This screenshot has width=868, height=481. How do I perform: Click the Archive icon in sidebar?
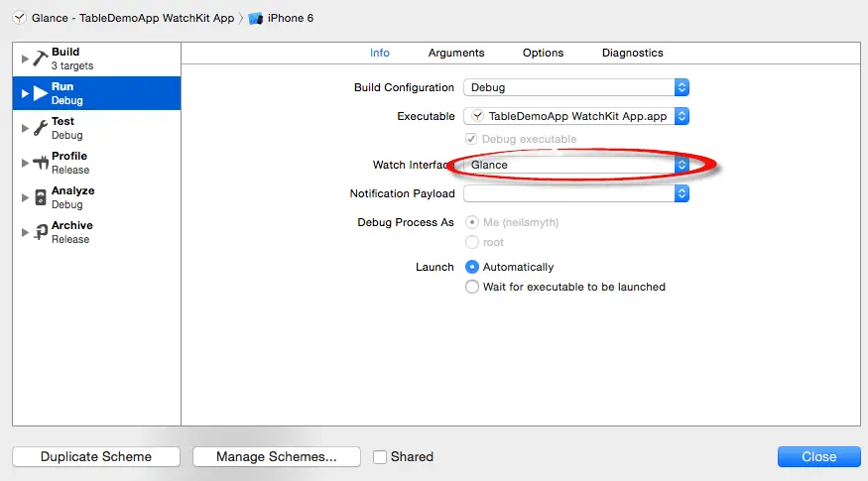click(x=40, y=232)
